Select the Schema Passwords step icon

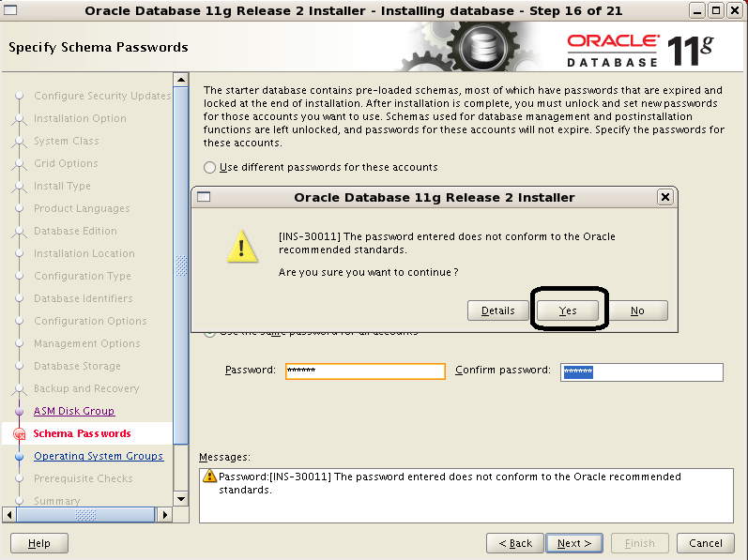tap(19, 434)
